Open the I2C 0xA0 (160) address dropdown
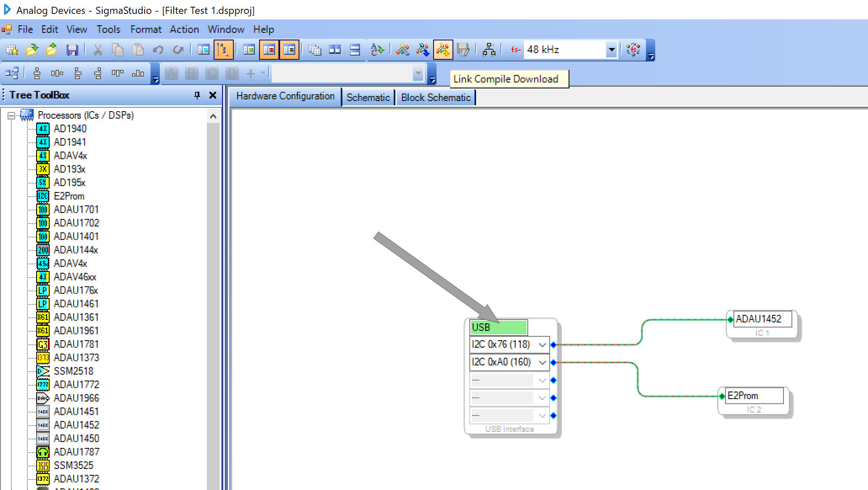The height and width of the screenshot is (490, 868). pyautogui.click(x=542, y=362)
